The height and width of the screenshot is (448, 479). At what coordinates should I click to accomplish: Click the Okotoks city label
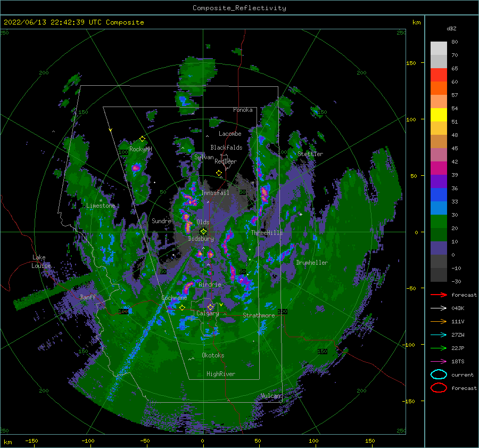[213, 355]
